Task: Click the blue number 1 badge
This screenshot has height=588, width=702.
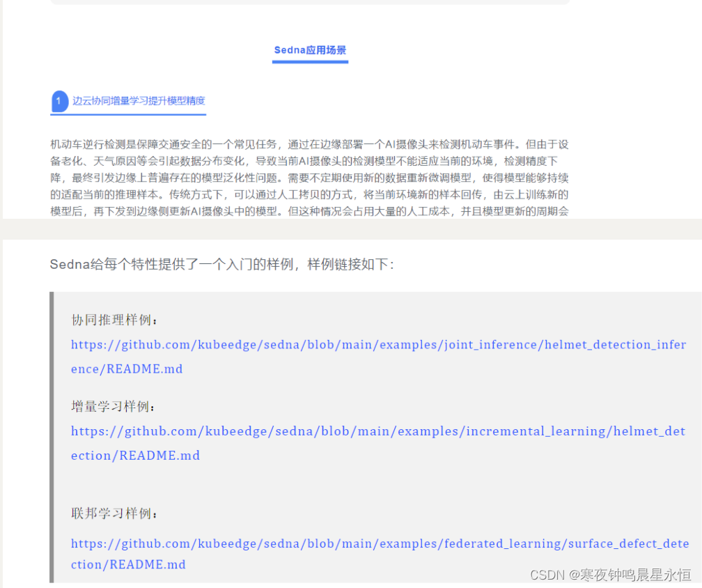Action: coord(60,101)
